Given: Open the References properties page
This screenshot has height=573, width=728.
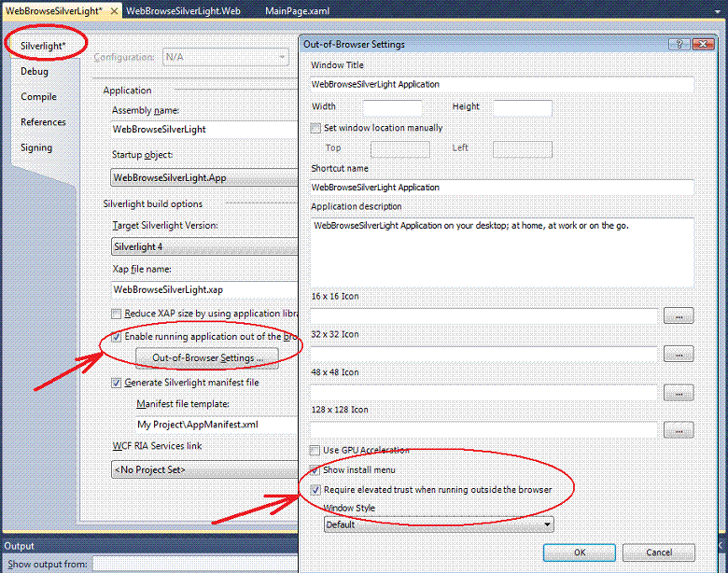Looking at the screenshot, I should click(43, 121).
